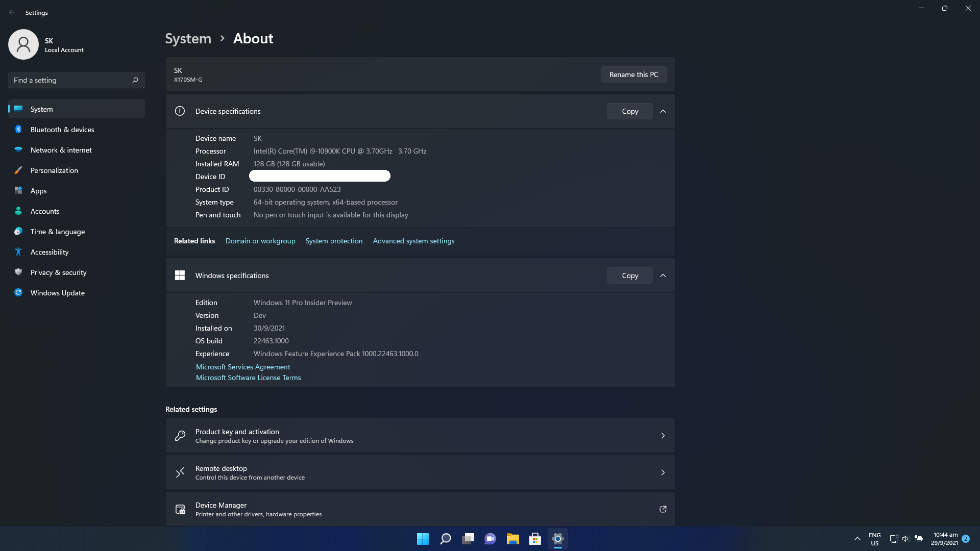Click Device Manager external link icon

[663, 509]
